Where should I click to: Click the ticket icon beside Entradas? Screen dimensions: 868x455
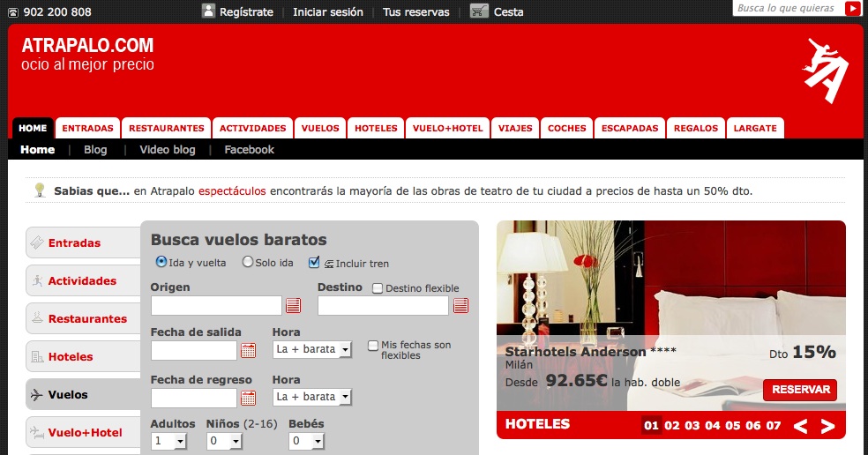point(38,242)
